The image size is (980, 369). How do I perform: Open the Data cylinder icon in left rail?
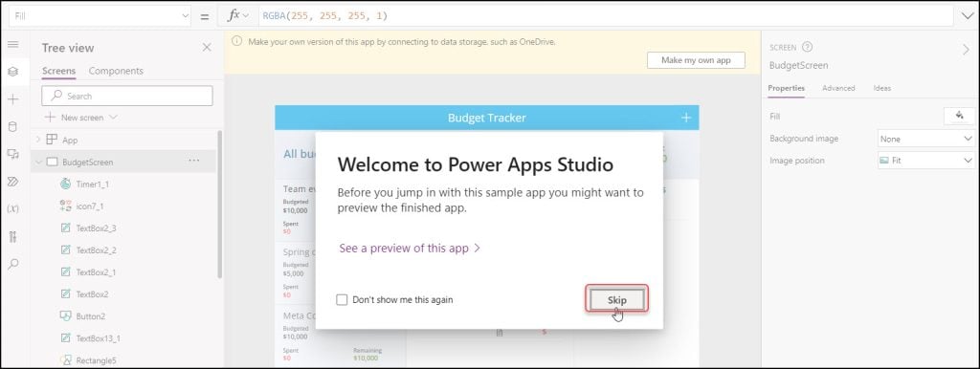point(13,127)
